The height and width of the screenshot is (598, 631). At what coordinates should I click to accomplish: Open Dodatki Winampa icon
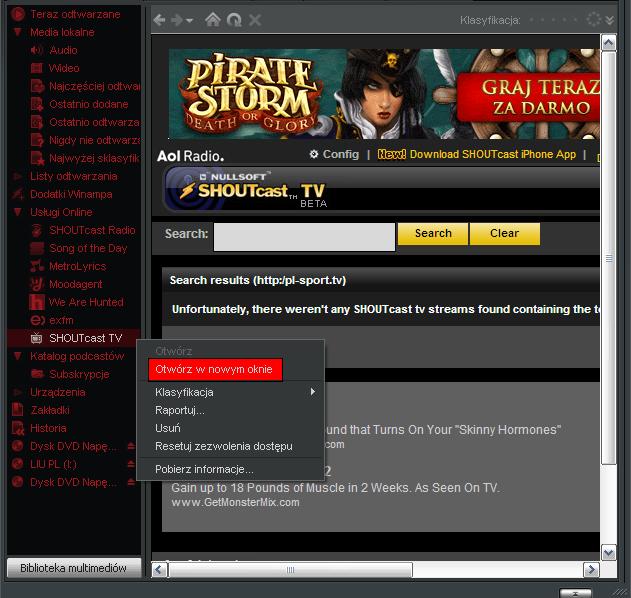(18, 194)
